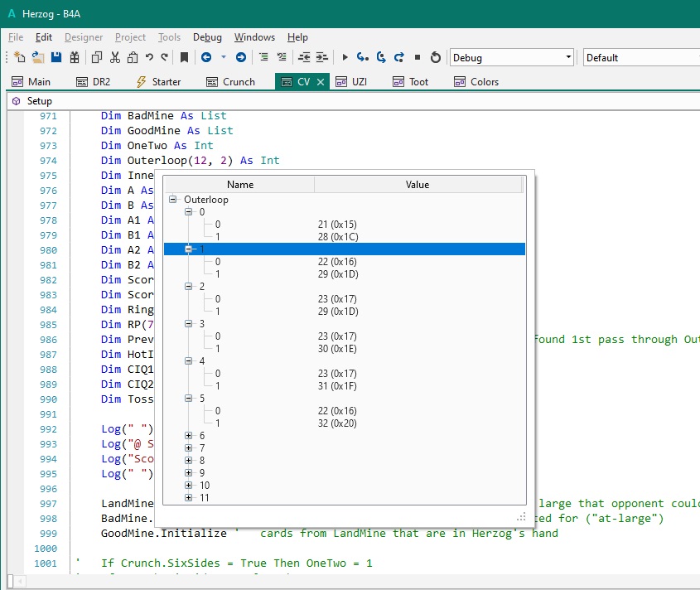Close the CV tab
The height and width of the screenshot is (590, 700).
tap(320, 82)
